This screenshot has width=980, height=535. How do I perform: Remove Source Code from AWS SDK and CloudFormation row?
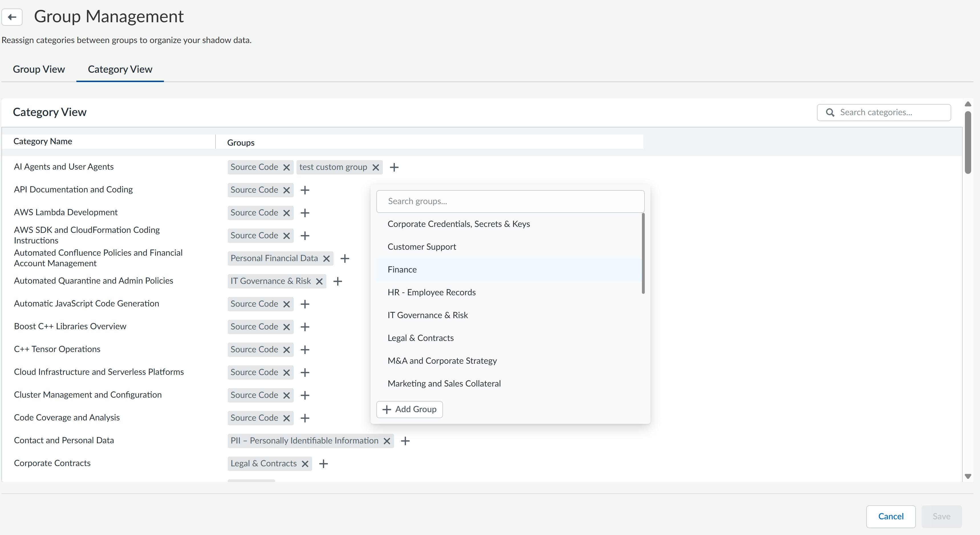(x=286, y=236)
